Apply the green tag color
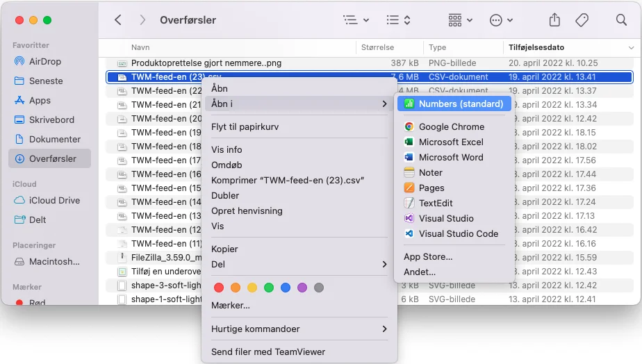The width and height of the screenshot is (642, 364). tap(269, 288)
